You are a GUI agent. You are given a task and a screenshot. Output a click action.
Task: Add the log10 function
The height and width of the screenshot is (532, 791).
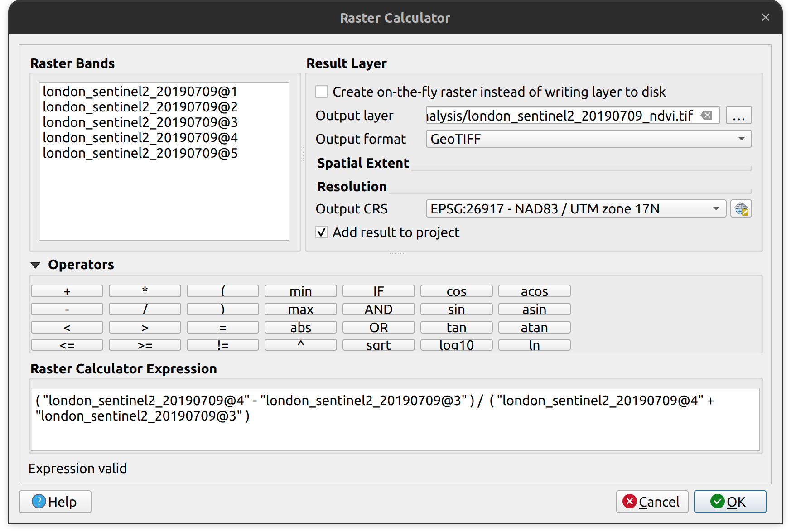pos(456,345)
